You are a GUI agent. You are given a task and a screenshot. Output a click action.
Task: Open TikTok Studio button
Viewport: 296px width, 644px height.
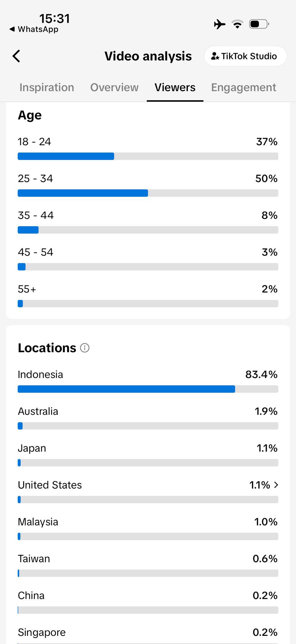[x=245, y=56]
